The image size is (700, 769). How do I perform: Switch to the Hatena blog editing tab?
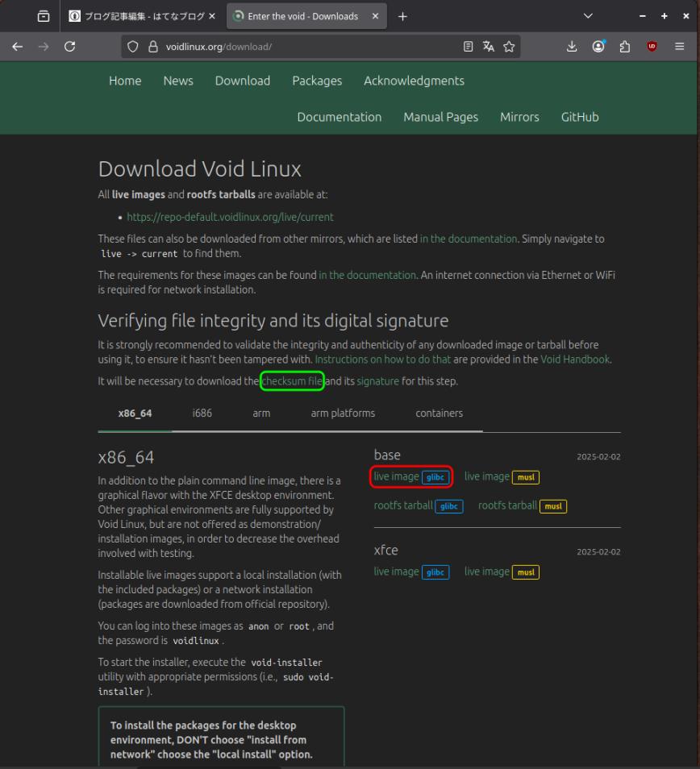coord(141,16)
